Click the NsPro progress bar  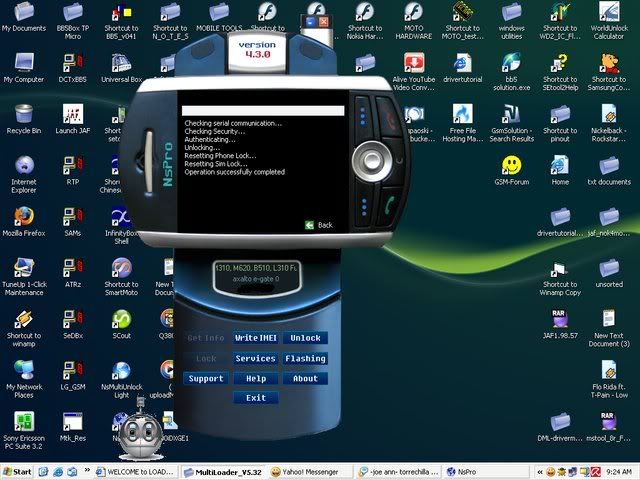[x=263, y=111]
